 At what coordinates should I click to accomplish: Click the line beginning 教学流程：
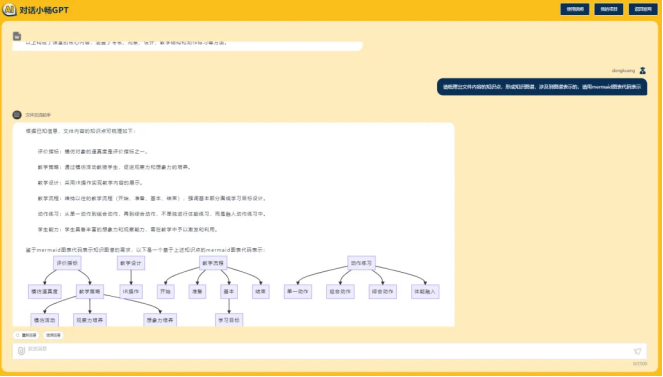[152, 198]
